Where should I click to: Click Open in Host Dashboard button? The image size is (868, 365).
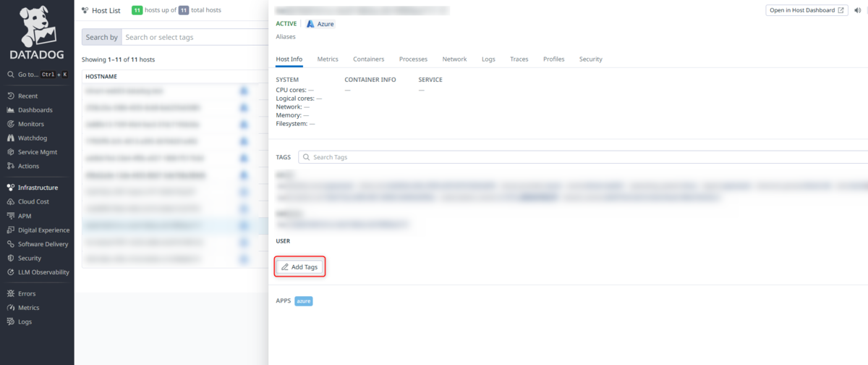tap(807, 10)
